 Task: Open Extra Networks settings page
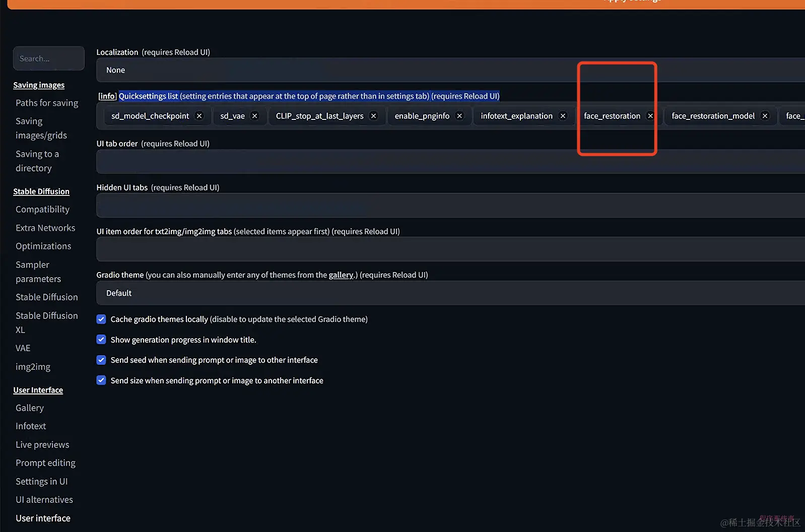click(x=45, y=228)
